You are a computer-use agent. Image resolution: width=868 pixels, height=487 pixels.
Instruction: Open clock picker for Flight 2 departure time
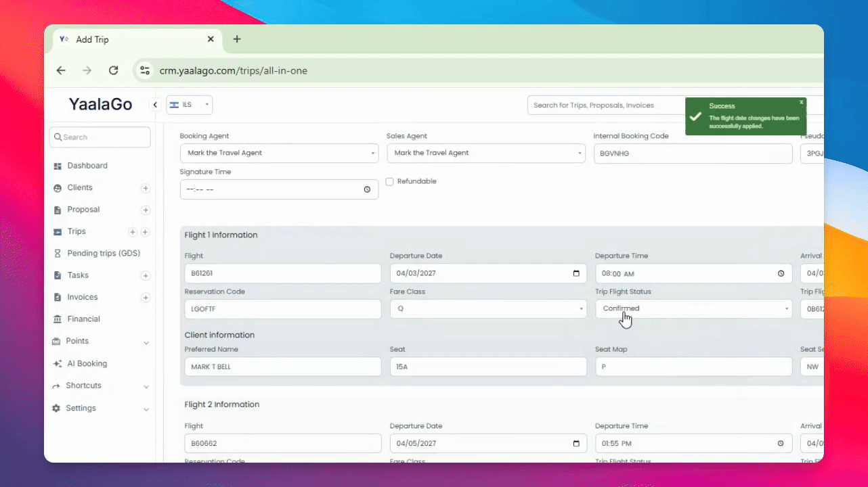click(781, 444)
